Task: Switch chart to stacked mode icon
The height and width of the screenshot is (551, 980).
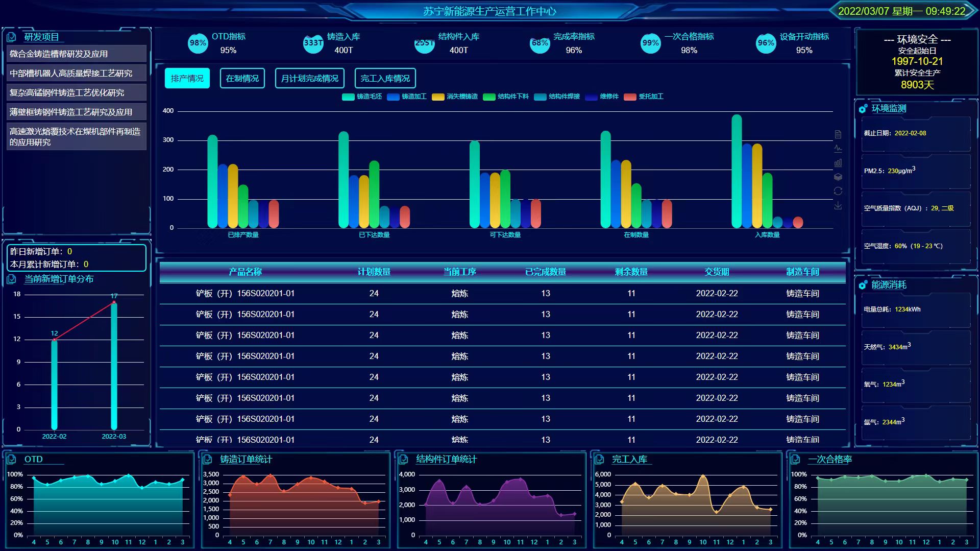Action: (x=838, y=177)
